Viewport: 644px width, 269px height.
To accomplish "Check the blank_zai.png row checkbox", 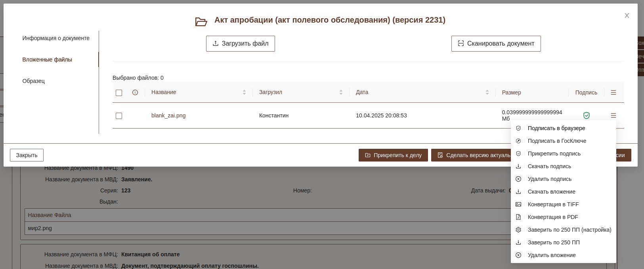I will [x=119, y=116].
